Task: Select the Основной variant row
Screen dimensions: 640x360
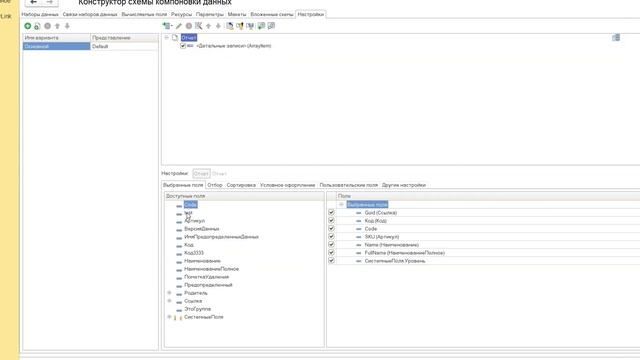Action: [x=56, y=47]
